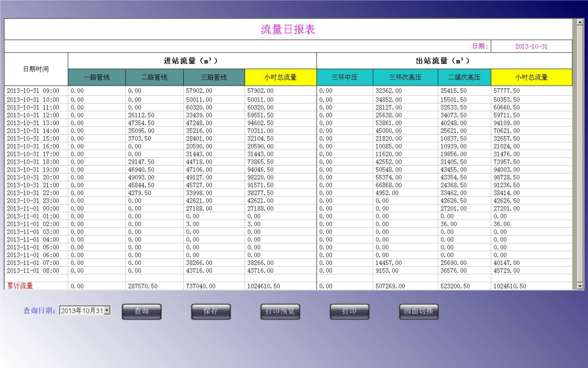This screenshot has height=368, width=588.
Task: Select row 2013-10-31 20:00
Action: pos(288,177)
